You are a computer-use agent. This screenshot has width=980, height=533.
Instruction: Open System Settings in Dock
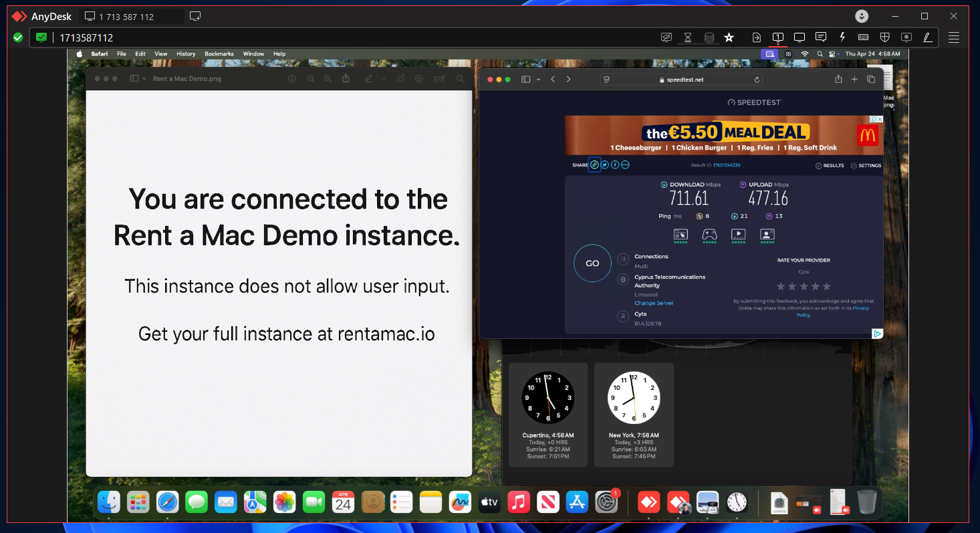[607, 502]
